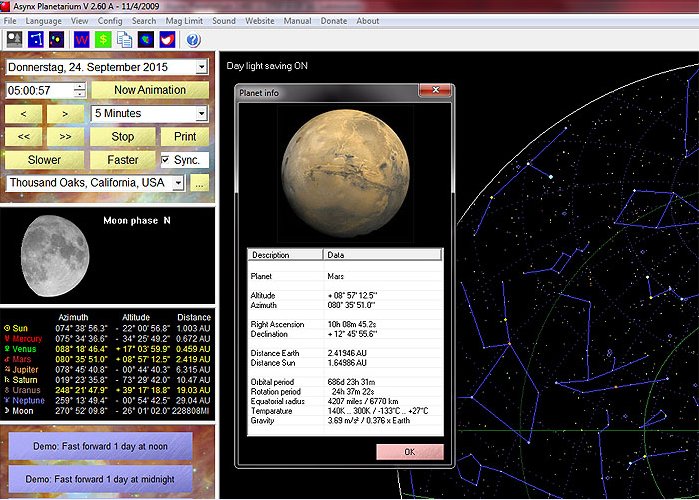
Task: Open the Language menu
Action: click(44, 21)
